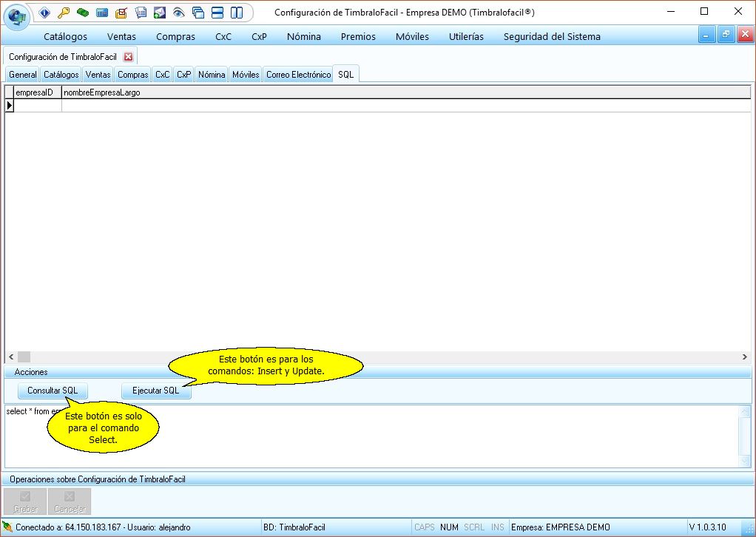The height and width of the screenshot is (537, 756).
Task: Click the tile windows horizontally icon
Action: point(217,13)
